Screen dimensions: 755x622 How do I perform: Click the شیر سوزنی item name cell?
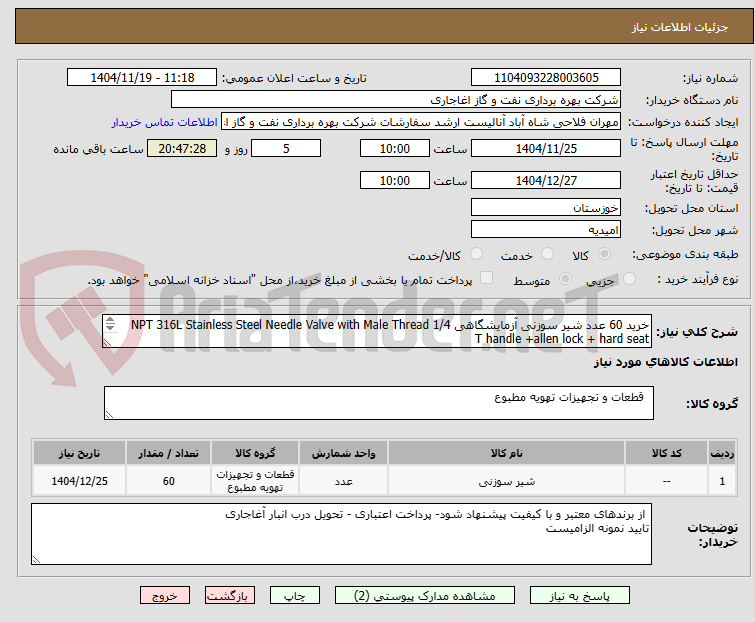click(x=507, y=480)
